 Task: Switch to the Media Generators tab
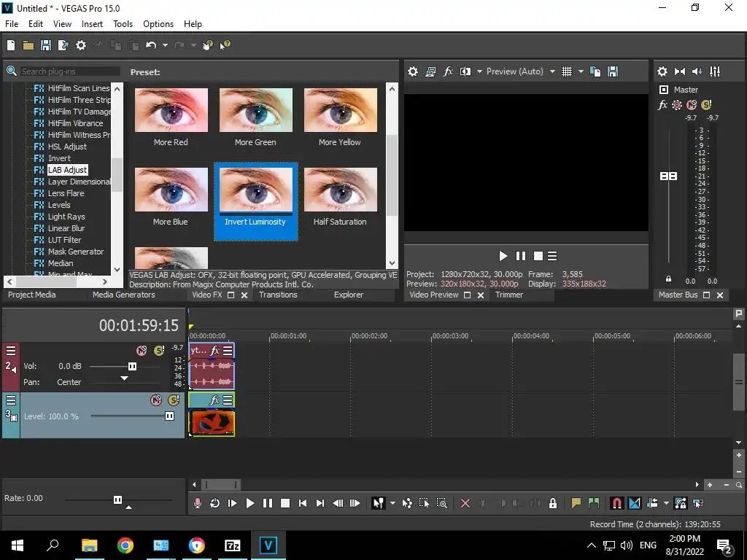[124, 295]
